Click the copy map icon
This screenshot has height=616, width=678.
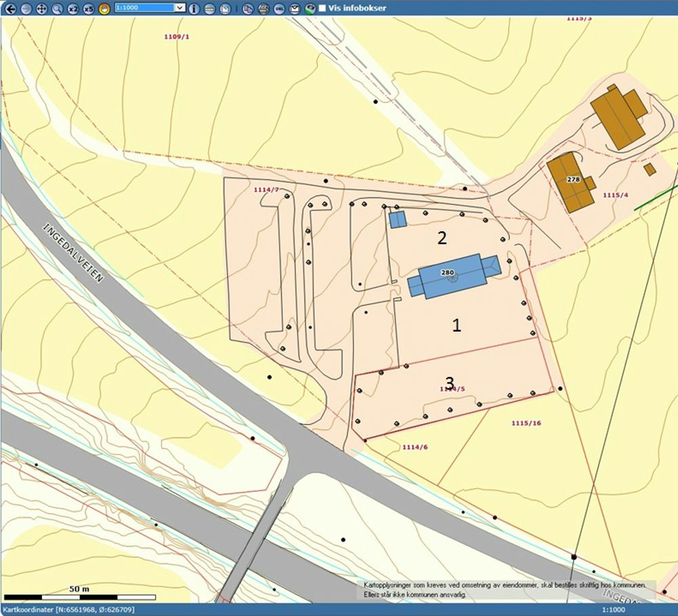(x=247, y=8)
